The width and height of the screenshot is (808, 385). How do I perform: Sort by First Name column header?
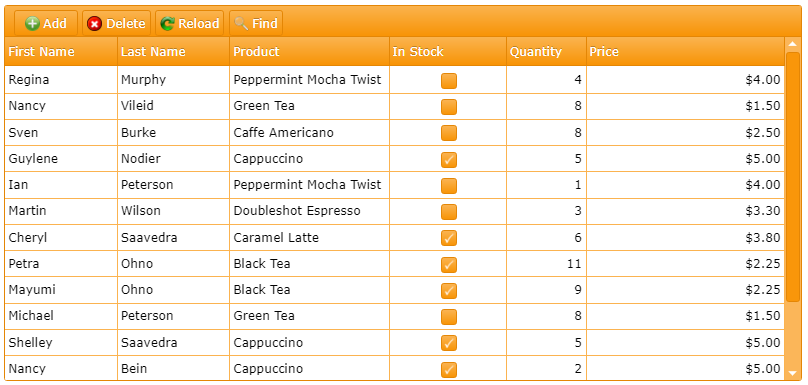pos(61,52)
